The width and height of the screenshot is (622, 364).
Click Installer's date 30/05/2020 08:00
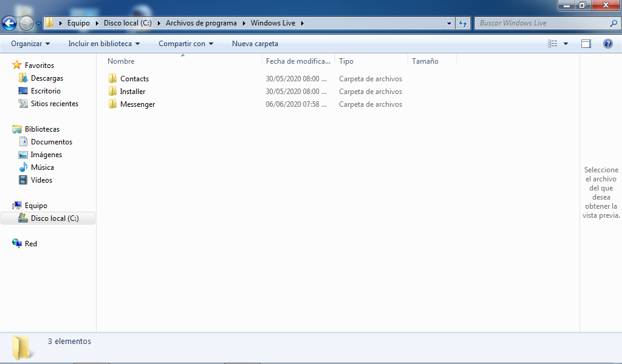[x=296, y=92]
